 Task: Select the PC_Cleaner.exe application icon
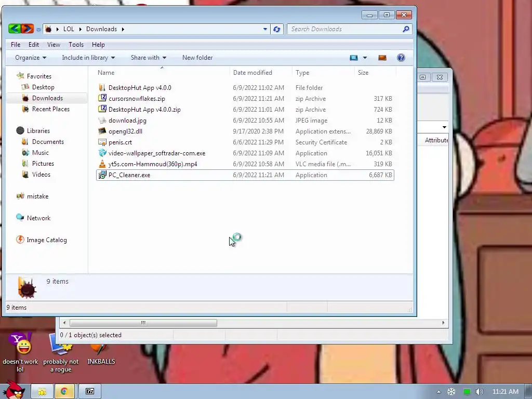point(102,175)
